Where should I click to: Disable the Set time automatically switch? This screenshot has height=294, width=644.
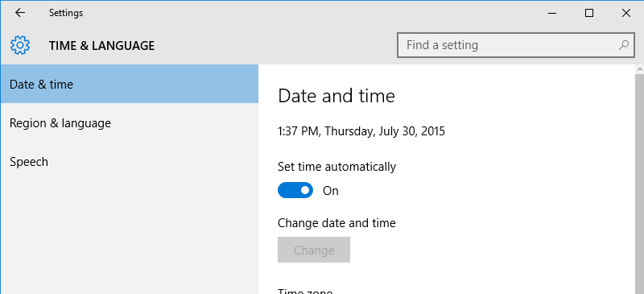(x=295, y=190)
